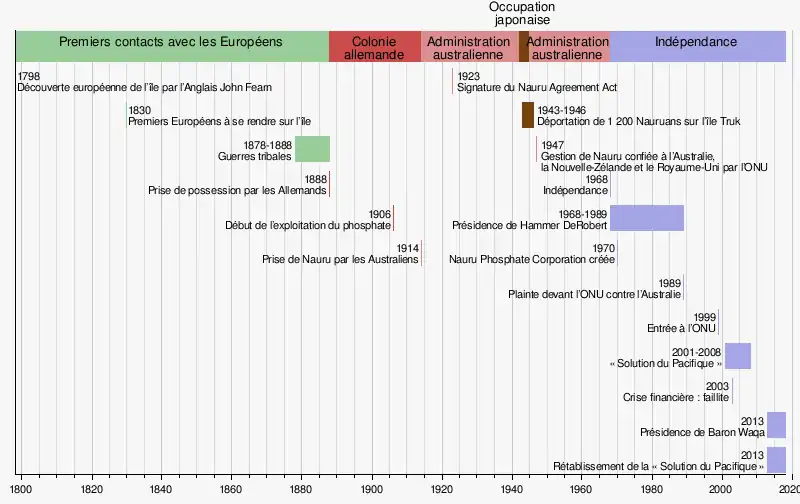Viewport: 800px width, 504px height.
Task: Click "Prise de Nauru par les Australiens" text
Action: (x=340, y=259)
